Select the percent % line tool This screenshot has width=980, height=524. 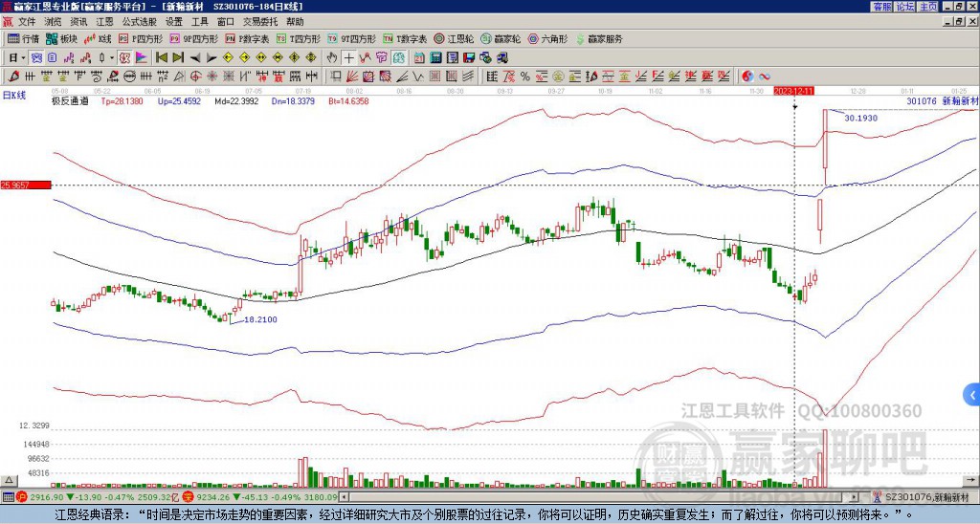pyautogui.click(x=525, y=76)
